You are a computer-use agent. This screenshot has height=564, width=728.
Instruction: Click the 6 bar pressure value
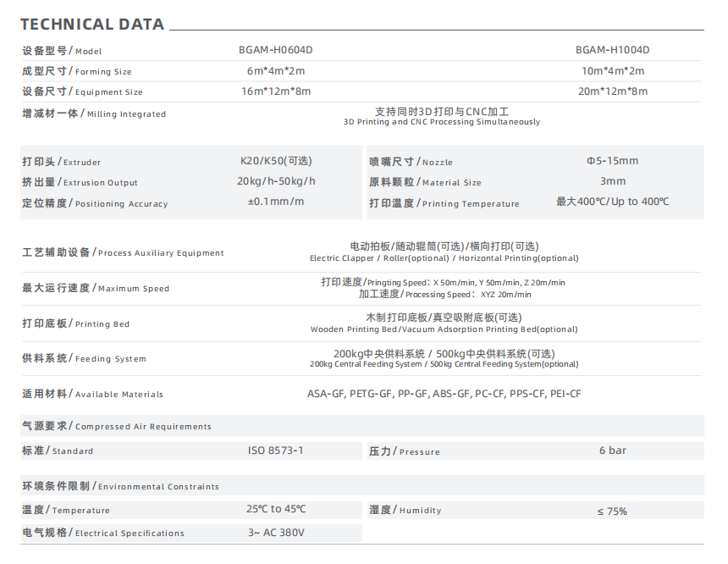tap(613, 451)
